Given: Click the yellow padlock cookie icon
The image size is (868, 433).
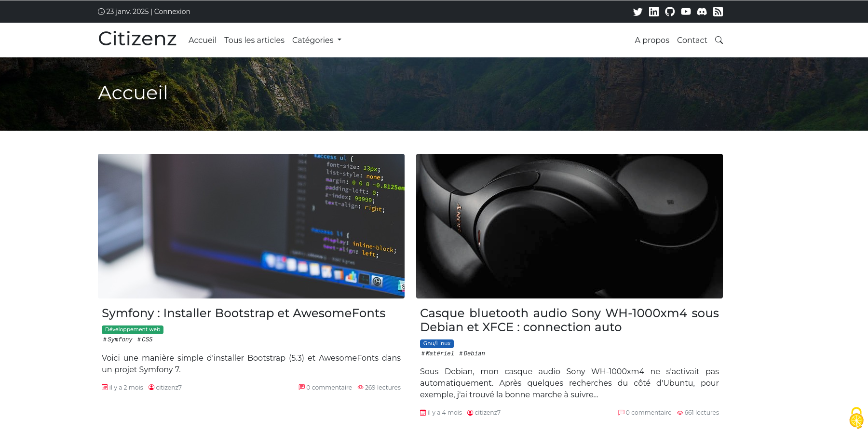Looking at the screenshot, I should pyautogui.click(x=856, y=418).
